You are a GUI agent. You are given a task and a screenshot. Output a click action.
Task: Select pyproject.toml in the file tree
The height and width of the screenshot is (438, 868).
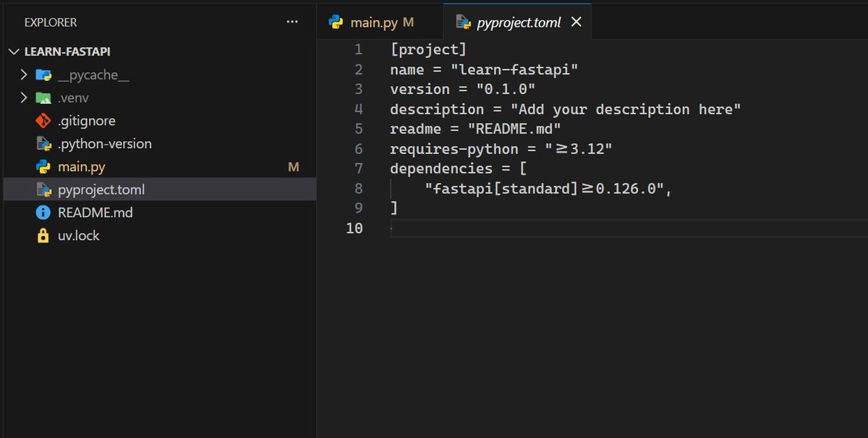(101, 190)
